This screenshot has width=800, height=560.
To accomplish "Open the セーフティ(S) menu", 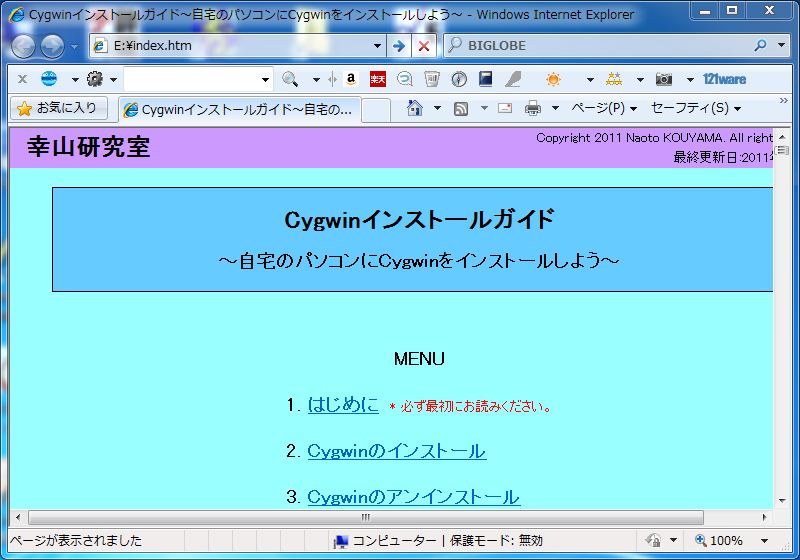I will [x=695, y=108].
